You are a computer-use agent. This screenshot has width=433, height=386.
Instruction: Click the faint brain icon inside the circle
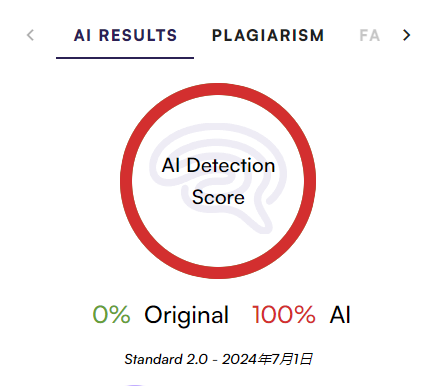click(x=218, y=178)
